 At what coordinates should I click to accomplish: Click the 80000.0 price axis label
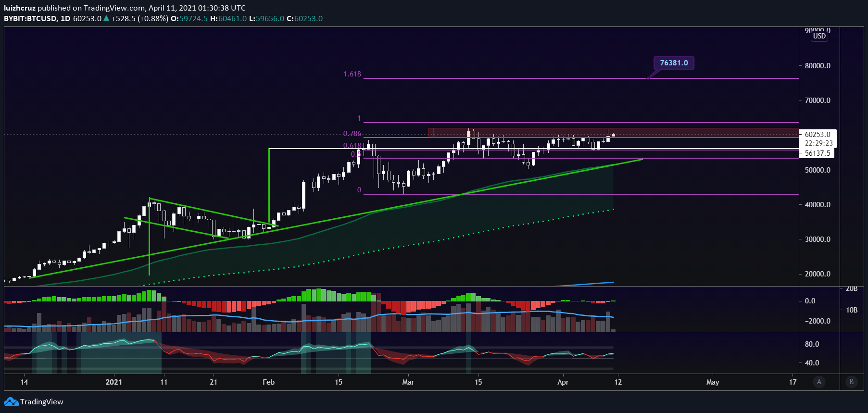[x=818, y=66]
